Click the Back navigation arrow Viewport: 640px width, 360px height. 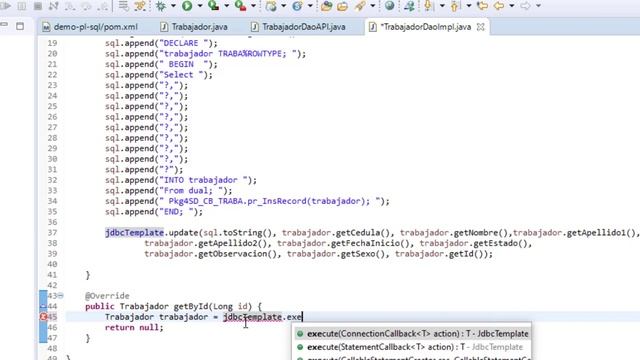coord(499,6)
